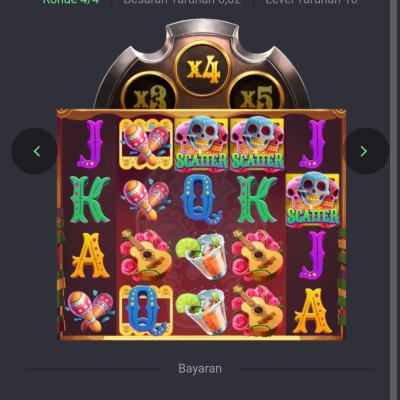Click the green K on the fourth reel

click(257, 199)
